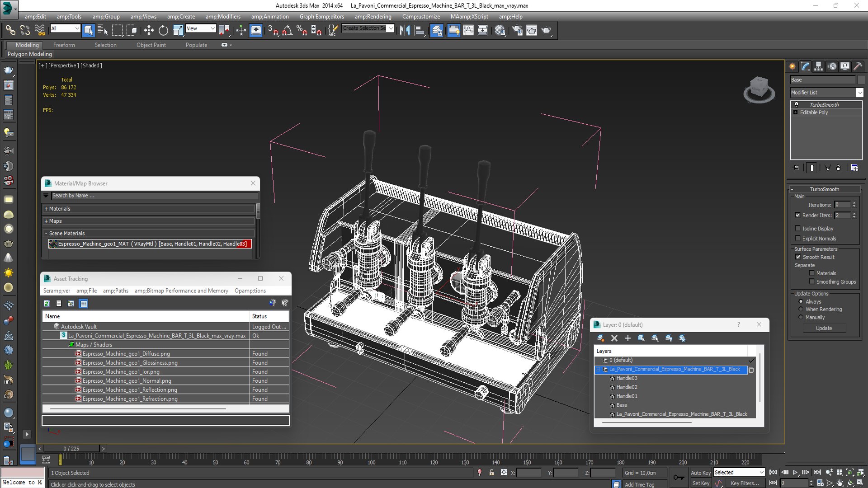The height and width of the screenshot is (488, 868).
Task: Enable the Isoline Display checkbox
Action: tap(798, 229)
